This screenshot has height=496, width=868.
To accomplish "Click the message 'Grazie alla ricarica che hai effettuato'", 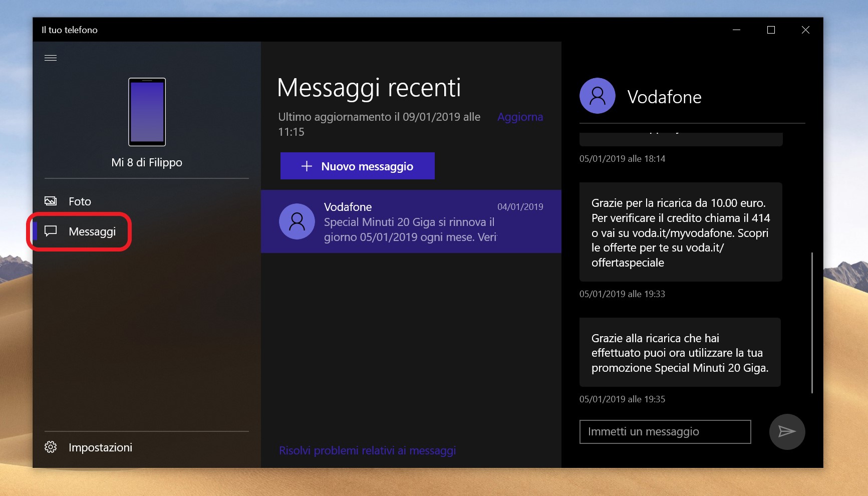I will pos(680,352).
